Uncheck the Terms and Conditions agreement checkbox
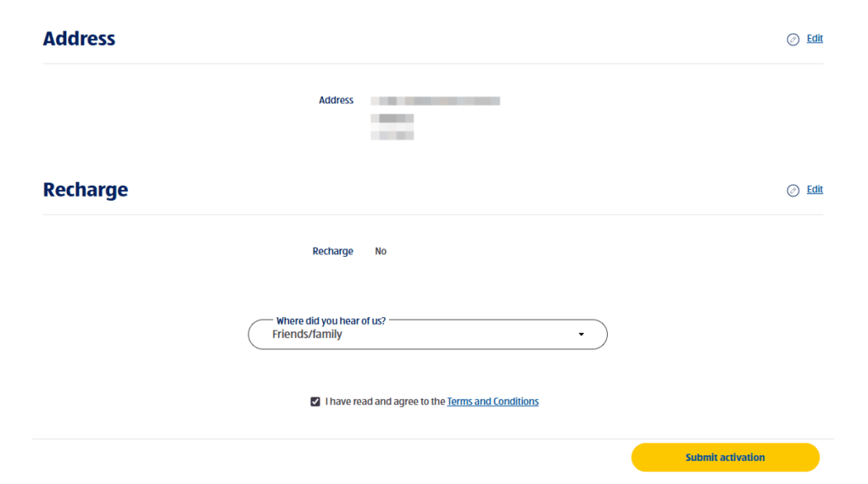Image resolution: width=868 pixels, height=484 pixels. (x=315, y=402)
